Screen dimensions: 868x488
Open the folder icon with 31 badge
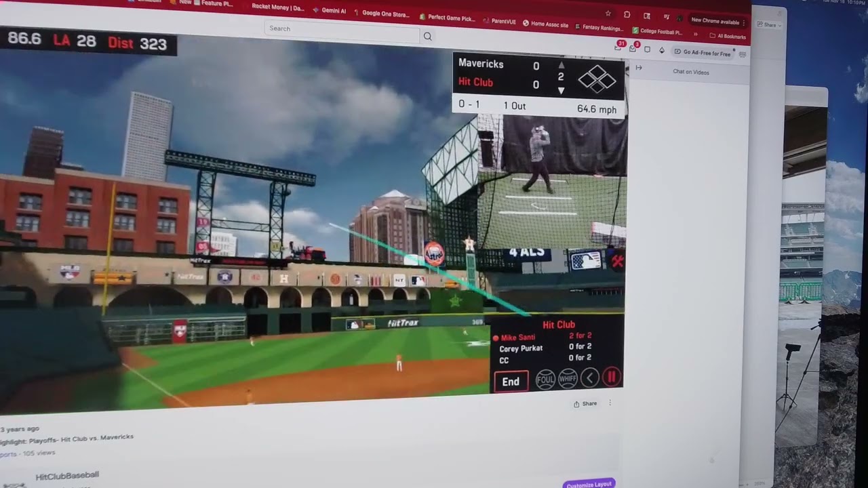[x=618, y=47]
